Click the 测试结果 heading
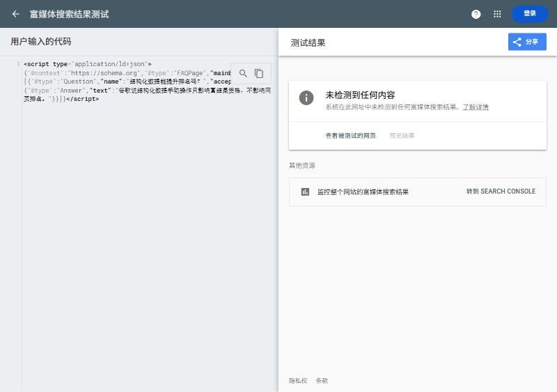This screenshot has width=557, height=392. (308, 43)
